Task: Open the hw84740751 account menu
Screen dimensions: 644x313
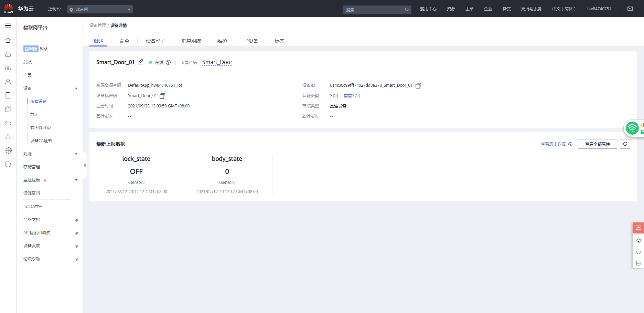Action: (x=599, y=9)
